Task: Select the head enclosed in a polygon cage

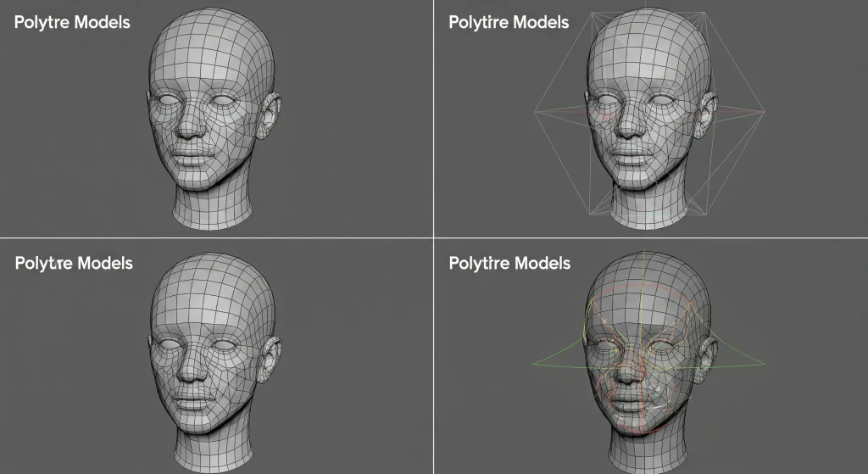Action: [x=650, y=119]
